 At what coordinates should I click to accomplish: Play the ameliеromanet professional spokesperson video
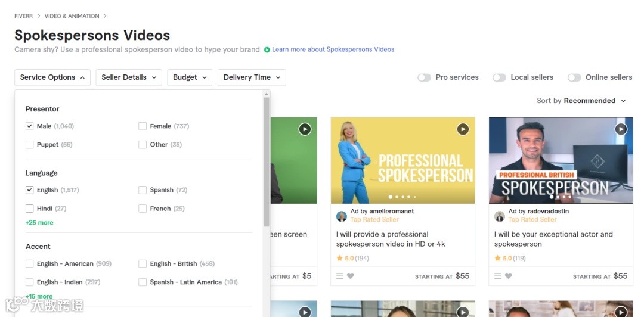463,129
